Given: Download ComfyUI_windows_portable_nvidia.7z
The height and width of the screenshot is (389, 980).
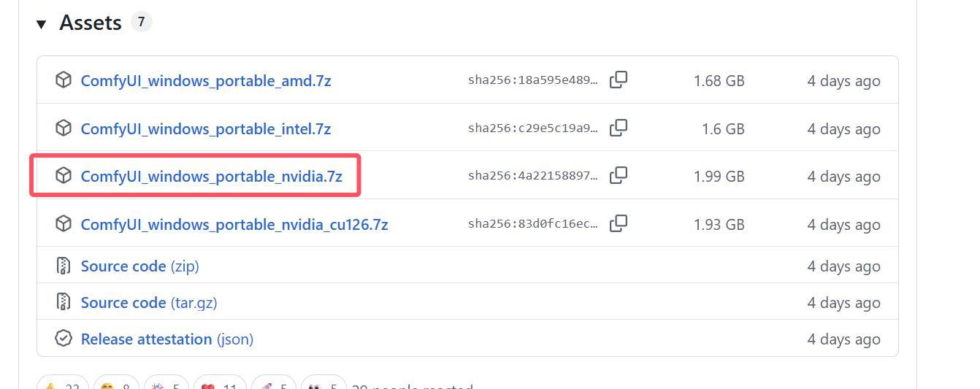Looking at the screenshot, I should (212, 176).
